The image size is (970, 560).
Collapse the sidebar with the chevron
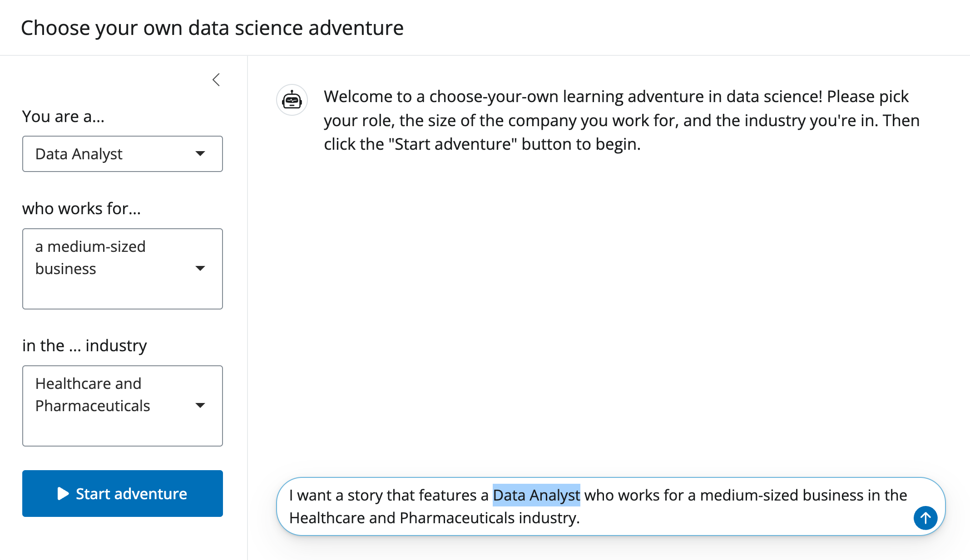216,80
